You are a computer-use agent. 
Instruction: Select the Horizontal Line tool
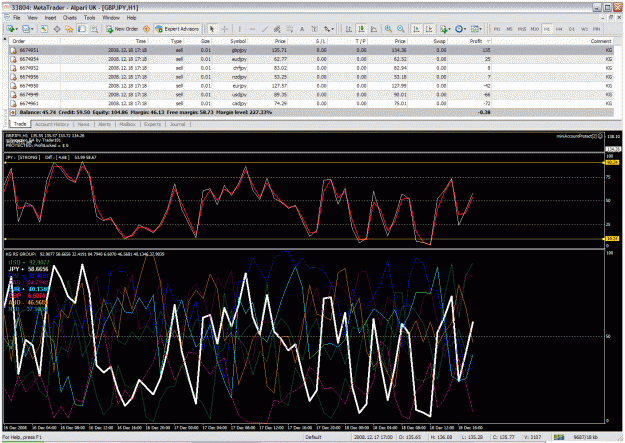[252, 29]
